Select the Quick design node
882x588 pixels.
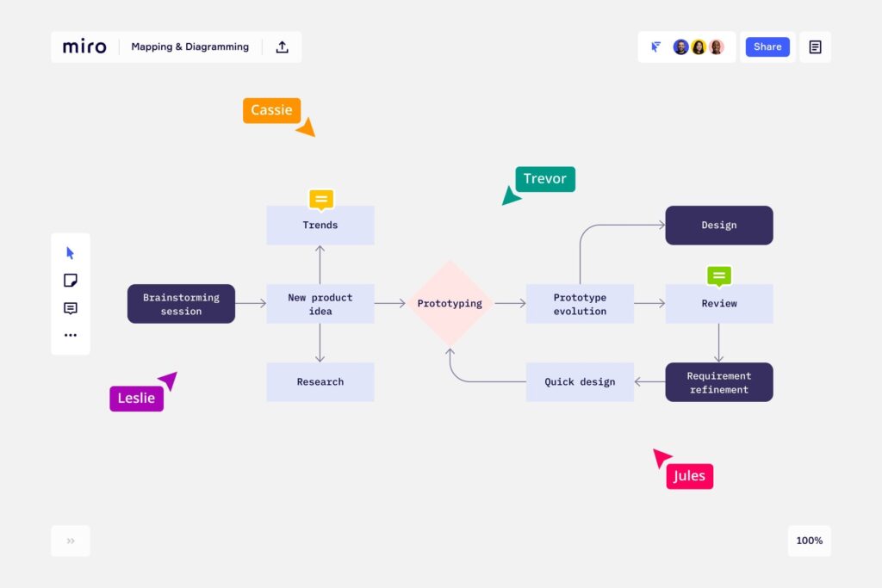(580, 382)
